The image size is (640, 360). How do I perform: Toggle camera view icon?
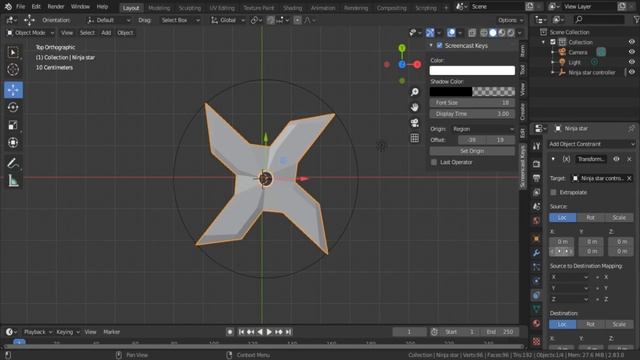point(415,123)
